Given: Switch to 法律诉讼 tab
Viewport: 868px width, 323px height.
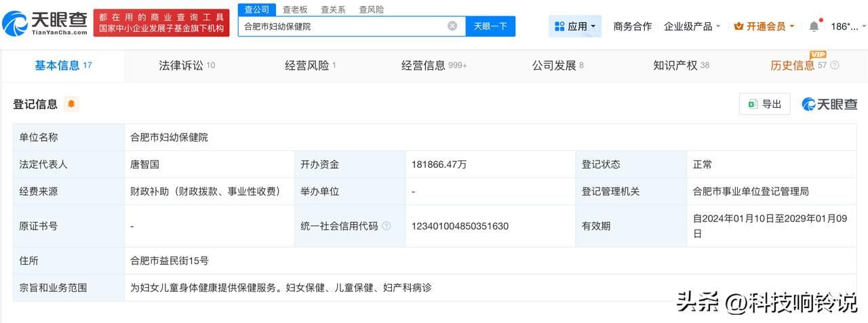Looking at the screenshot, I should 186,66.
